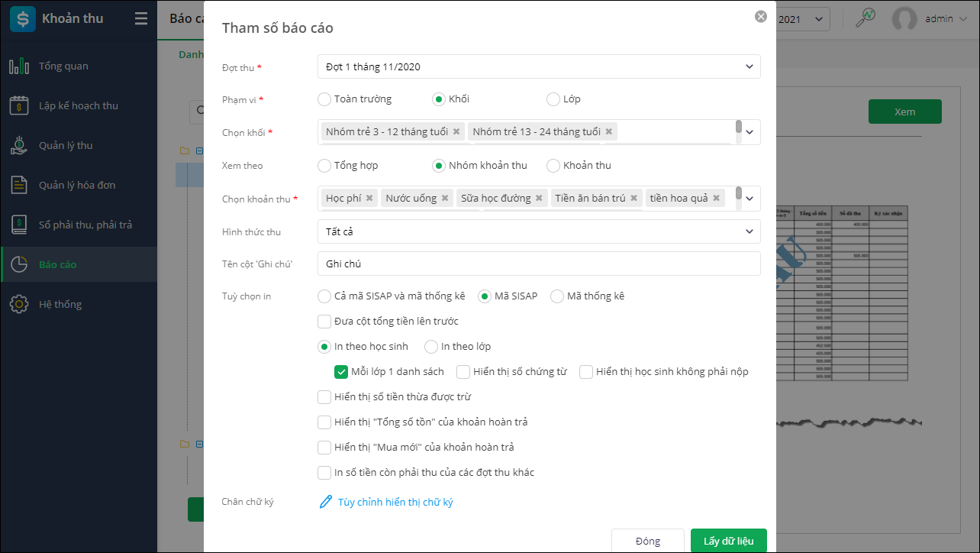Expand the Chọn khối multi-select arrow

(750, 132)
